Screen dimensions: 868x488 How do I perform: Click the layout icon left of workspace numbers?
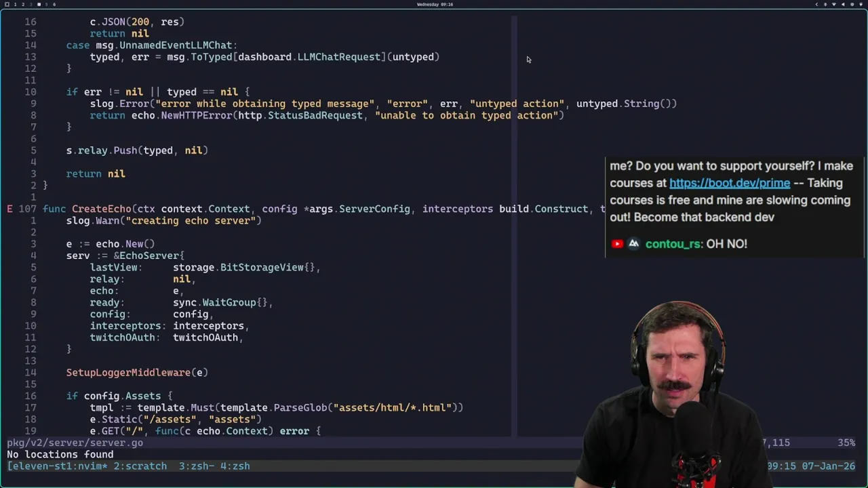click(x=7, y=4)
